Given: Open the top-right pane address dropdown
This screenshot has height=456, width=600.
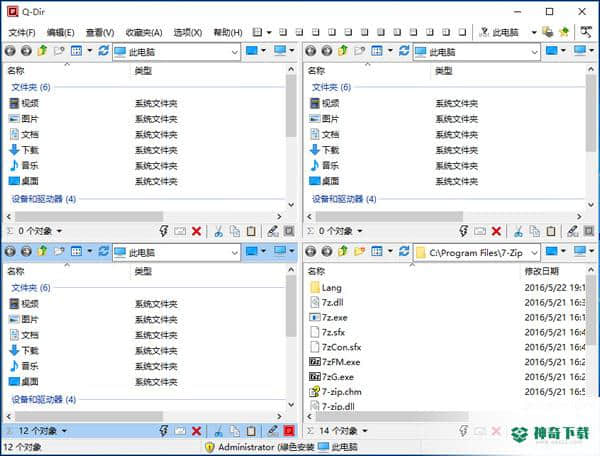Looking at the screenshot, I should 535,52.
